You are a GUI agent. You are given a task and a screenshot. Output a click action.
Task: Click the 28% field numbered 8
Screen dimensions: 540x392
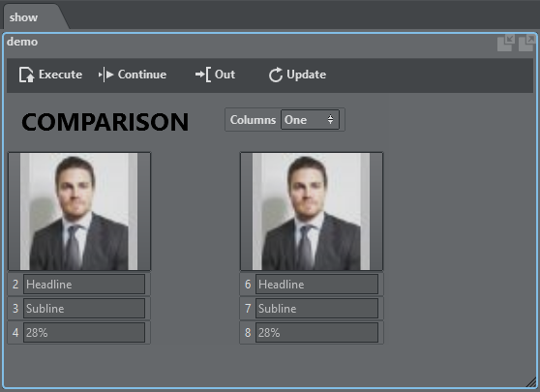[x=316, y=332]
